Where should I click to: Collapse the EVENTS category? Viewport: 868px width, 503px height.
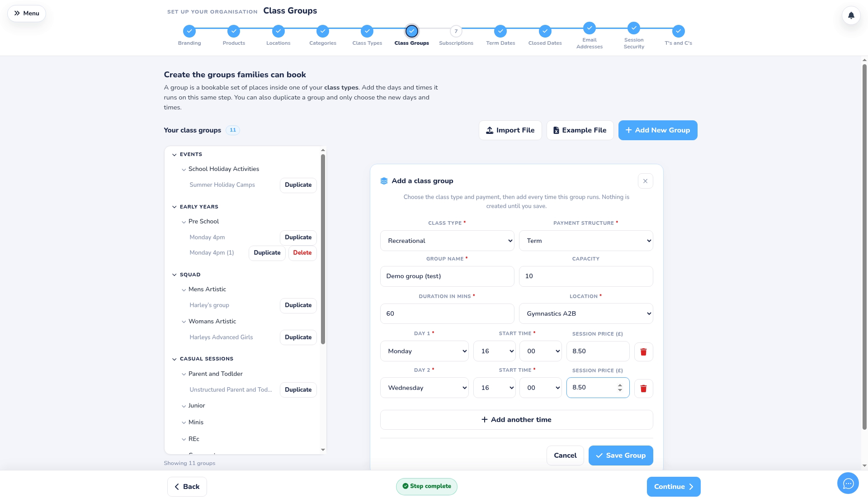(x=175, y=155)
